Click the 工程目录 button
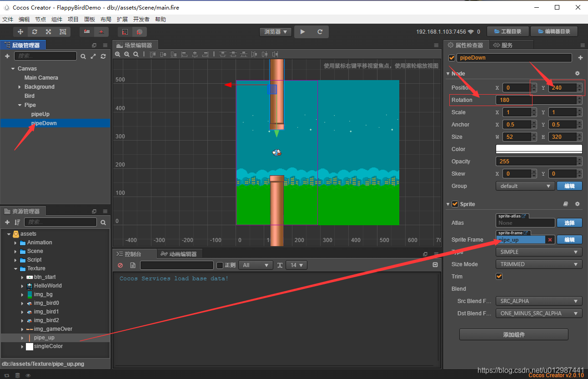The width and height of the screenshot is (588, 379). [508, 31]
